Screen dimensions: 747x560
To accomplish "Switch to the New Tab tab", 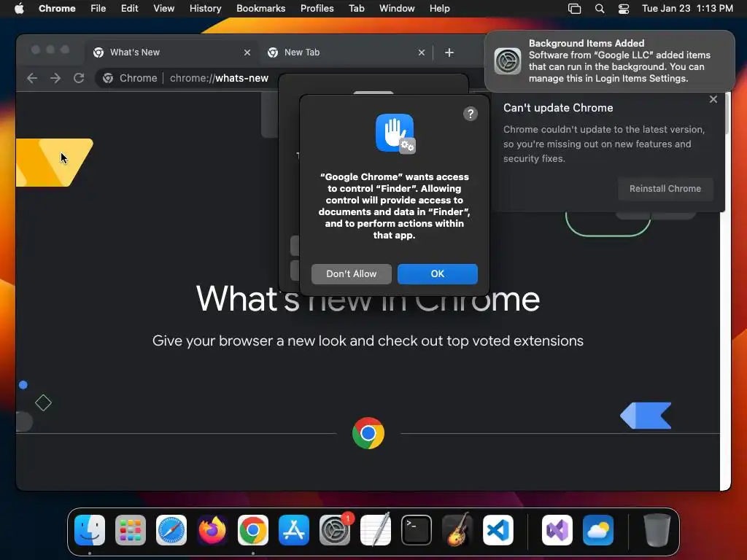I will point(345,52).
